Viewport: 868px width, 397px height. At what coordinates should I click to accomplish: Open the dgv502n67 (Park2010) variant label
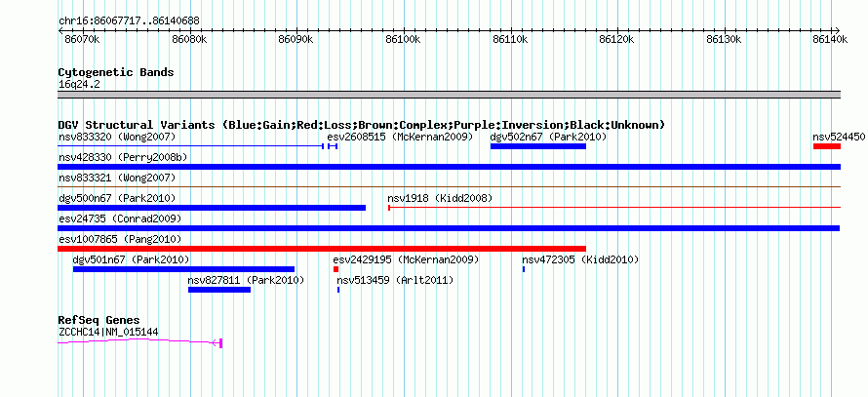click(548, 137)
